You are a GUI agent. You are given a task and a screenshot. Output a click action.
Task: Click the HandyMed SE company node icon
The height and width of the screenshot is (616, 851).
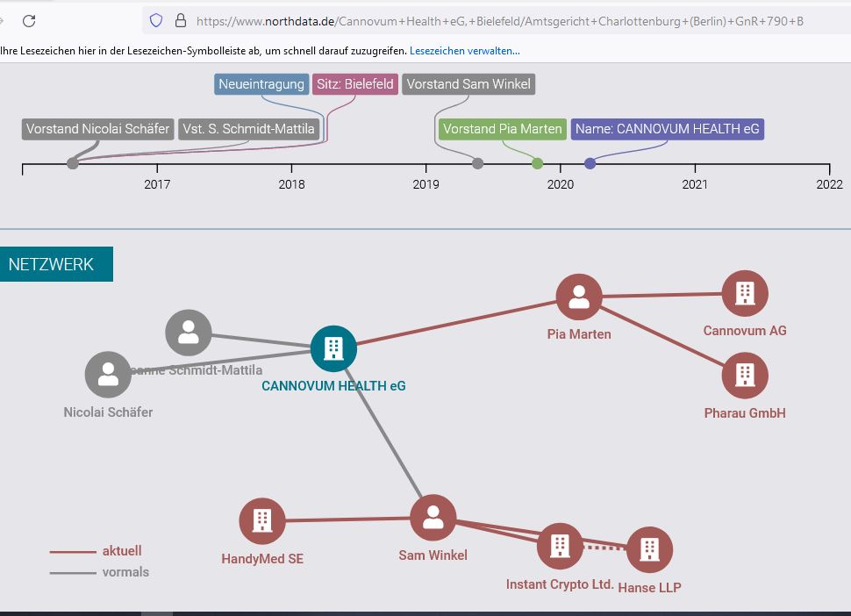262,521
